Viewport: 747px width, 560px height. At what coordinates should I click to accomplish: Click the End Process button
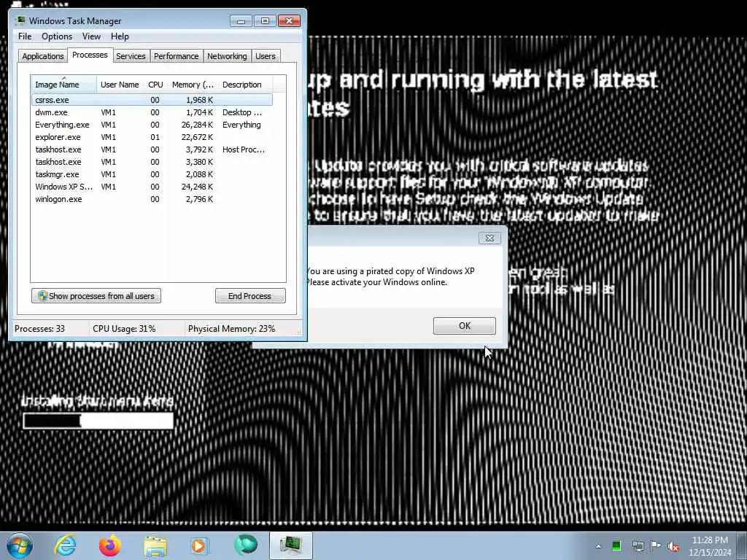click(250, 296)
